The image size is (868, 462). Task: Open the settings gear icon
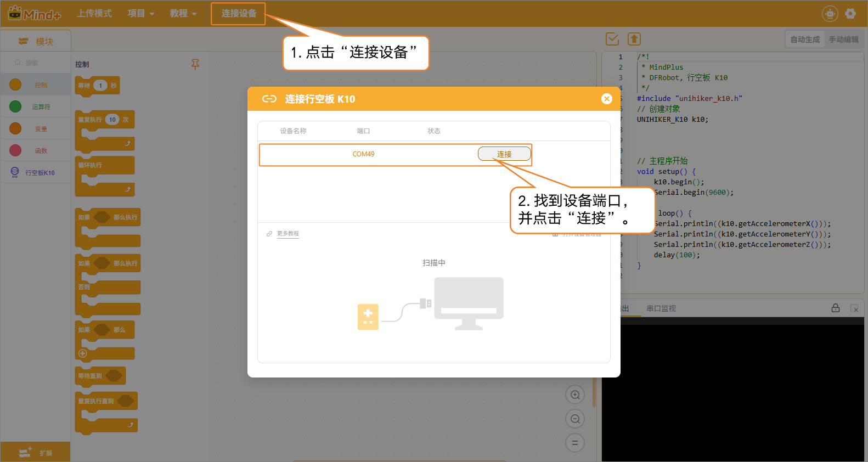[850, 14]
